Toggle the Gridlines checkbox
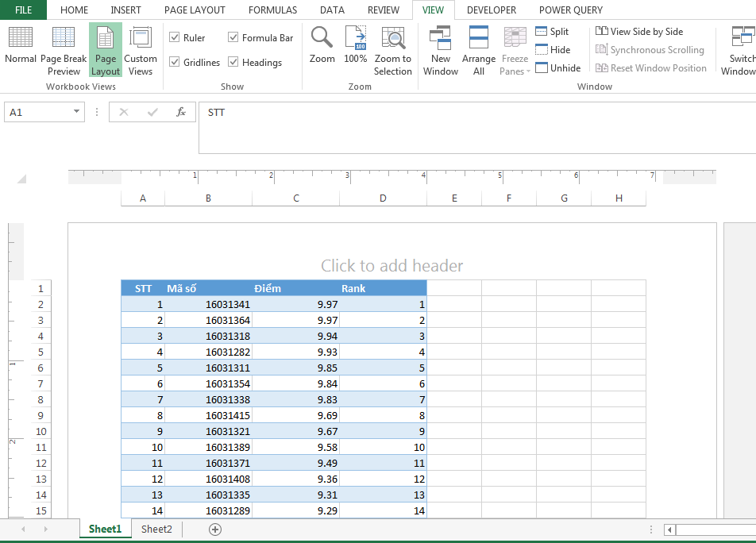The image size is (756, 543). pyautogui.click(x=175, y=62)
